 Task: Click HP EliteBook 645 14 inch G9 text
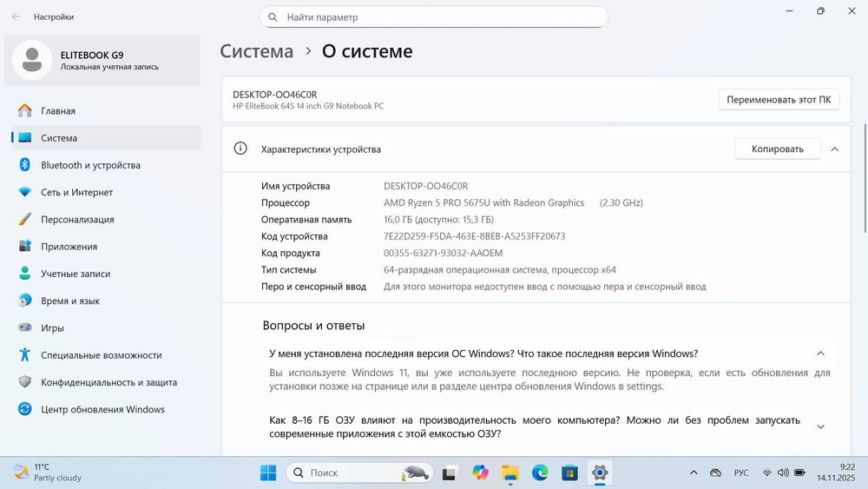pyautogui.click(x=308, y=106)
